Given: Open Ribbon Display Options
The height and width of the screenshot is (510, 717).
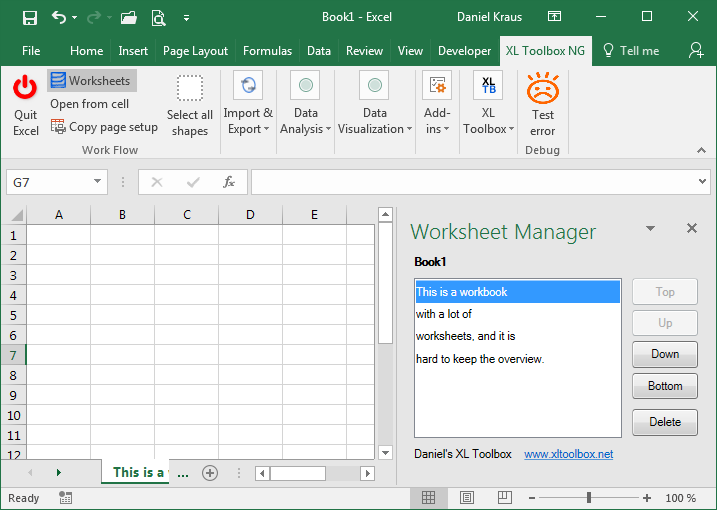Looking at the screenshot, I should pos(554,17).
